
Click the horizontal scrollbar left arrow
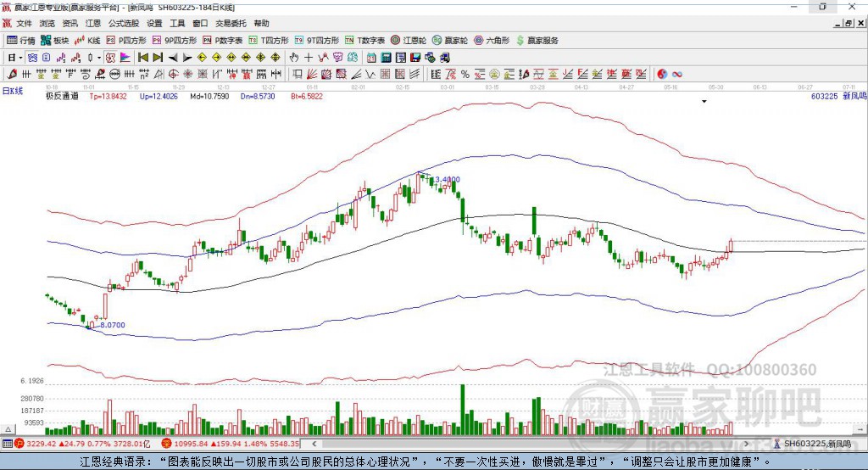tap(314, 444)
